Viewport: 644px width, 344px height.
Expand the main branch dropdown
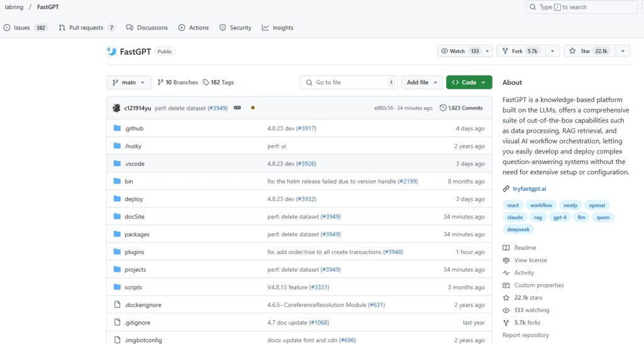[129, 82]
